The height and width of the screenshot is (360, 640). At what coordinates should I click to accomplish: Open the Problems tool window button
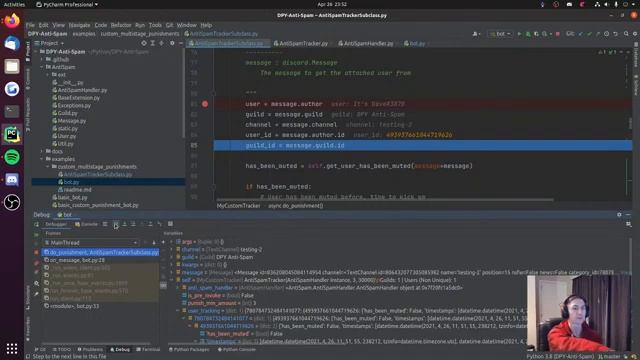[x=90, y=349]
